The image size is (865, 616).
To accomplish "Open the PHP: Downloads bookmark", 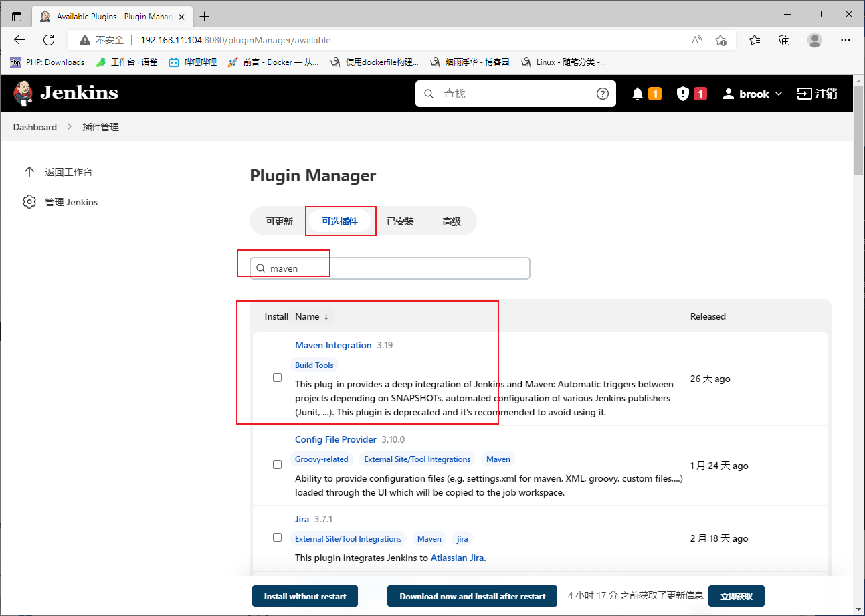I will 47,62.
